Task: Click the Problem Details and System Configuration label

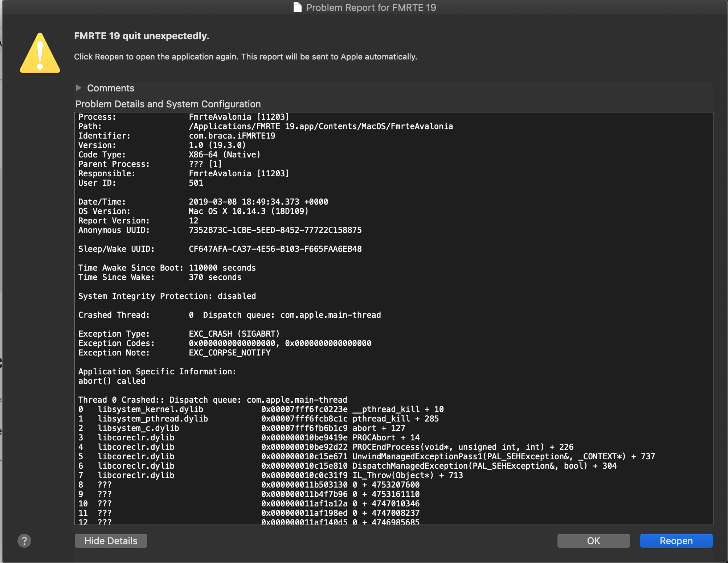Action: 168,104
